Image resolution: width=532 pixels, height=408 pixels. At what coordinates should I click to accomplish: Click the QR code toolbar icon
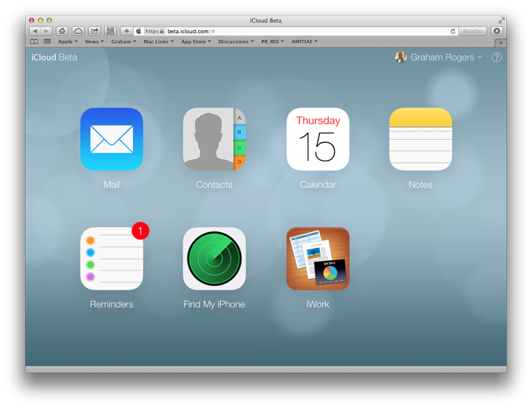pos(110,31)
